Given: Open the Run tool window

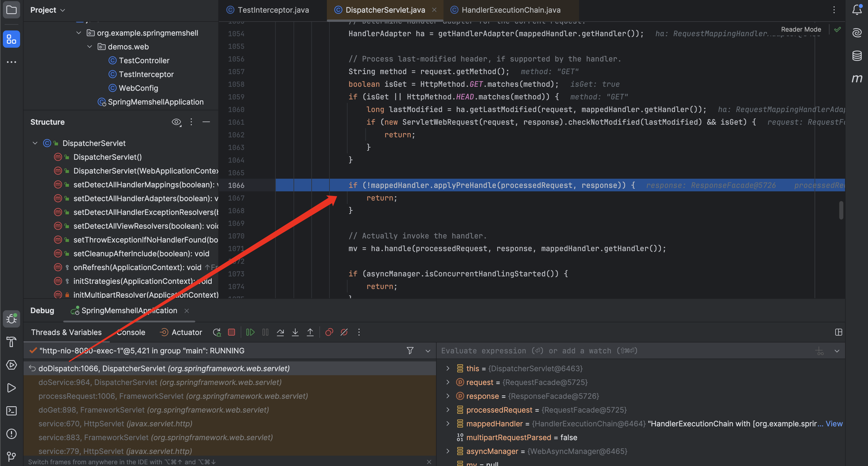Looking at the screenshot, I should 11,388.
